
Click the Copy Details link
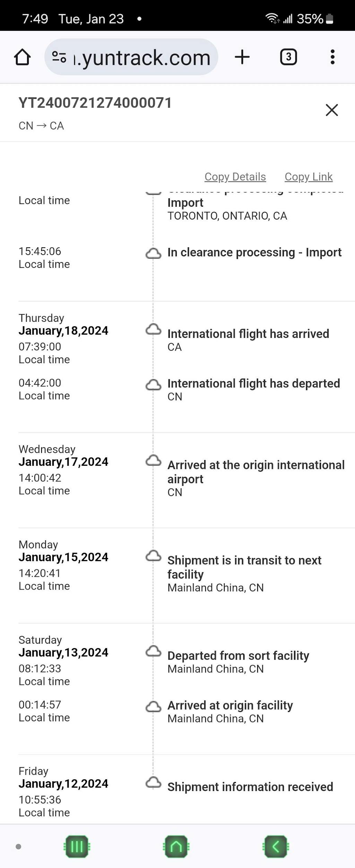coord(235,177)
